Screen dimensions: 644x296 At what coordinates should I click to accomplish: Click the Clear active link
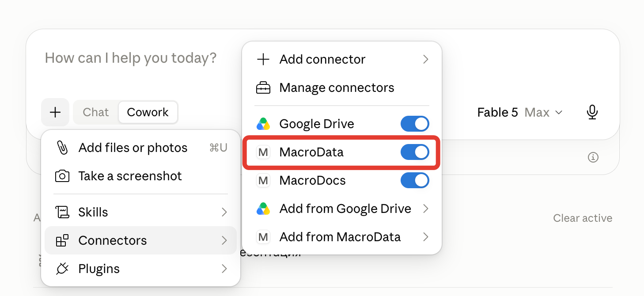[583, 218]
